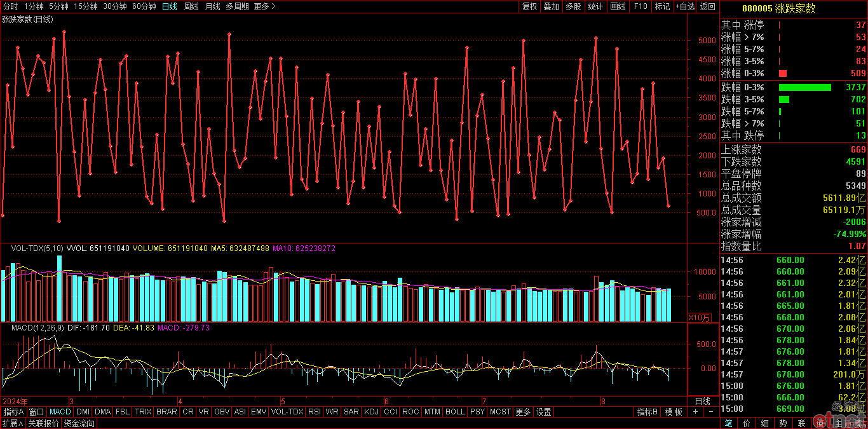The image size is (868, 429).
Task: Select the FSL indicator
Action: tap(123, 412)
